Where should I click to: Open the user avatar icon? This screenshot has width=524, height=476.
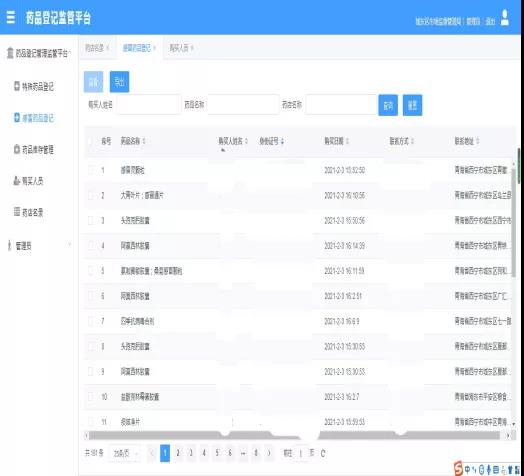click(505, 17)
